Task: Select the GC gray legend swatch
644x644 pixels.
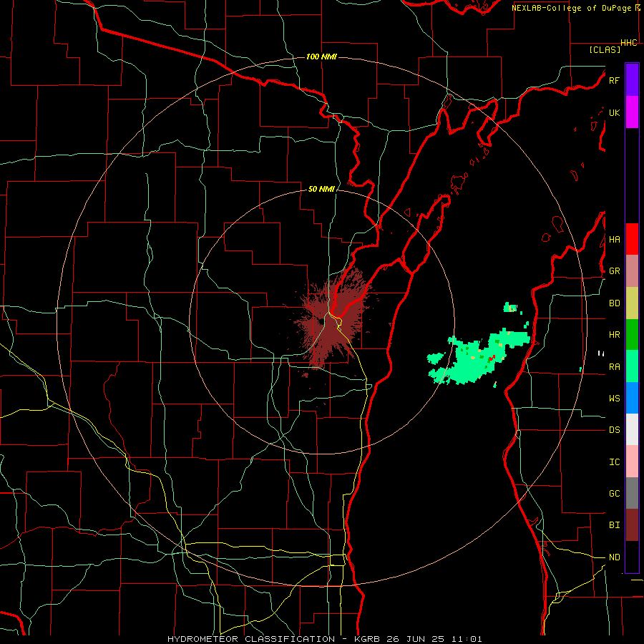Action: [x=632, y=493]
